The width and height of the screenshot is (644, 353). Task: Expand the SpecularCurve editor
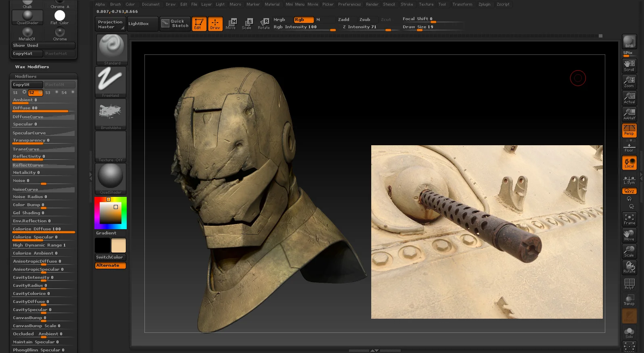coord(43,133)
